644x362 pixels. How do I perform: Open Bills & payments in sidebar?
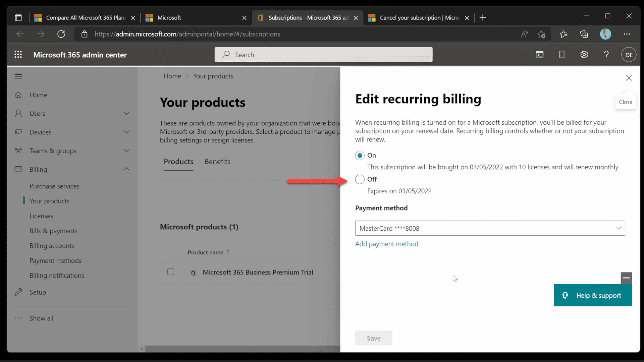pos(53,231)
